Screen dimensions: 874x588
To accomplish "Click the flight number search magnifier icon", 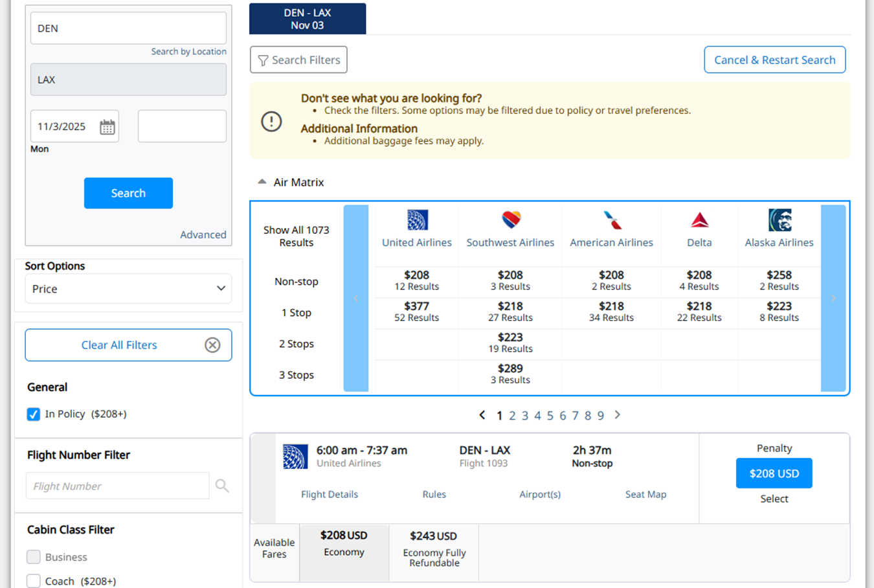I will [222, 486].
